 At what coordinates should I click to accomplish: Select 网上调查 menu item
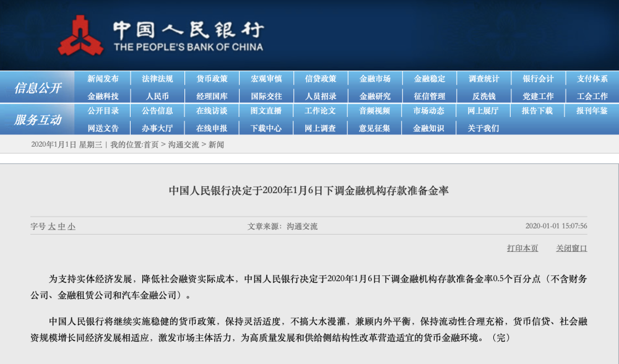(320, 128)
